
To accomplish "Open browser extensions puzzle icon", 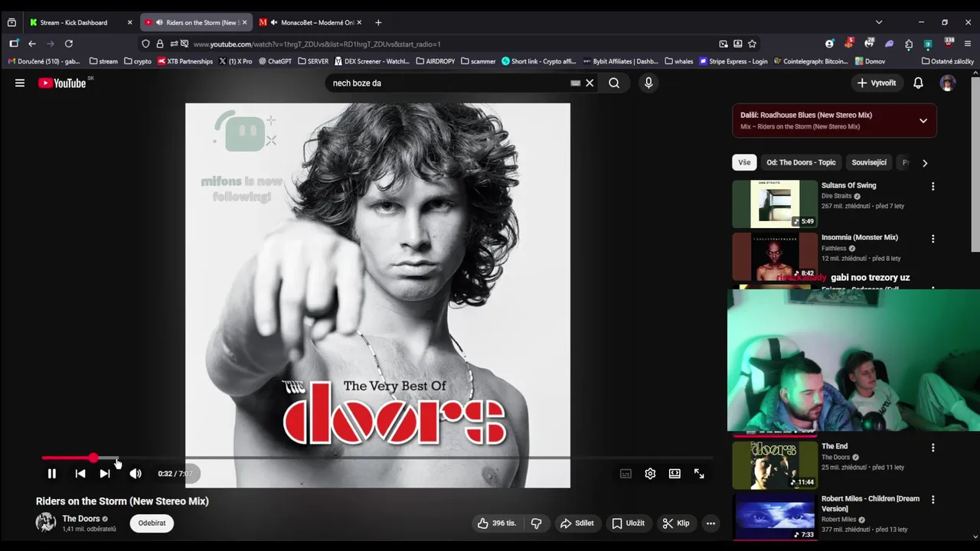I will tap(909, 44).
